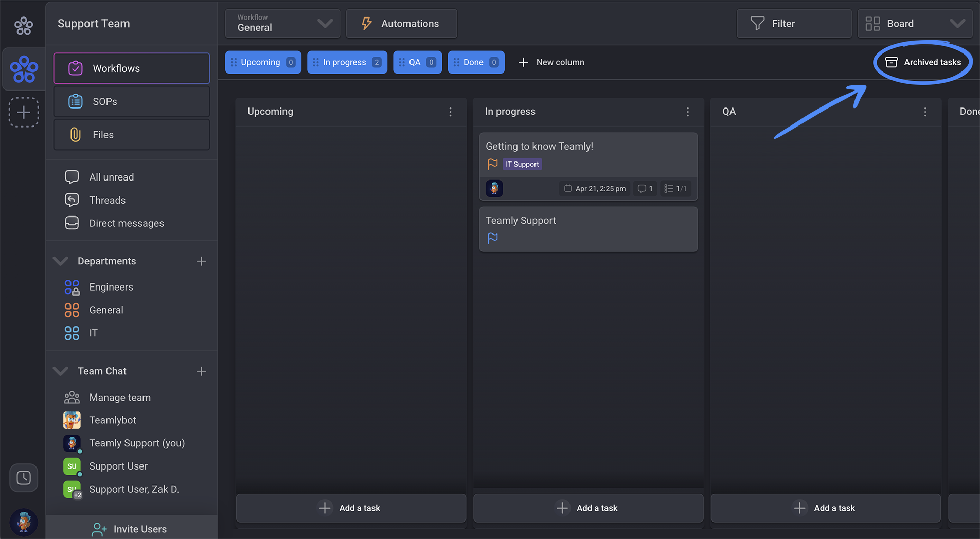Image resolution: width=980 pixels, height=539 pixels.
Task: Open Archived tasks
Action: coord(923,62)
